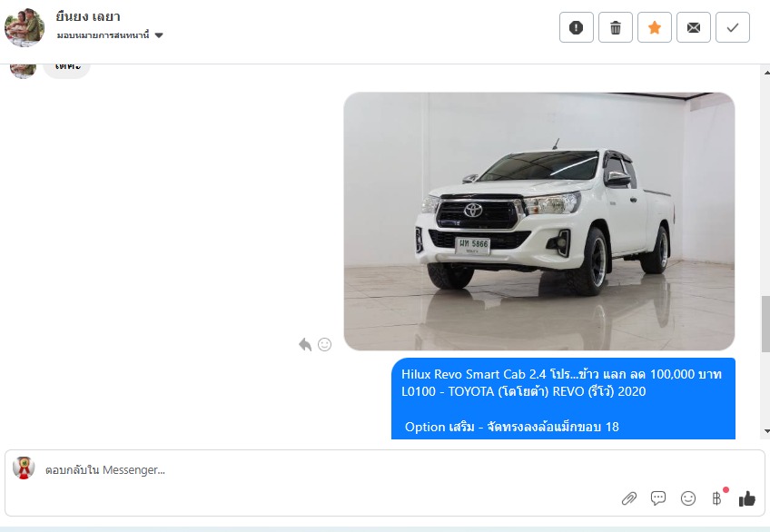The width and height of the screenshot is (770, 532).
Task: Click scrollbar up arrow in chat
Action: (x=766, y=73)
